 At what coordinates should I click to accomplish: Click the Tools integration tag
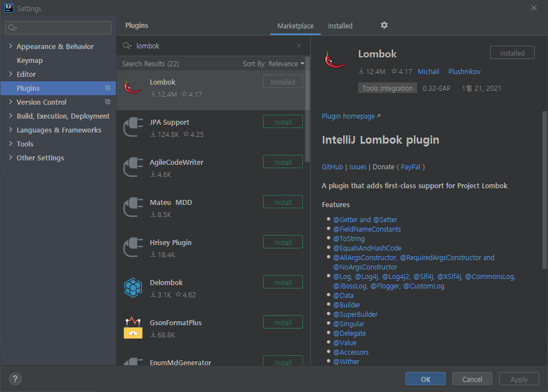coord(387,88)
